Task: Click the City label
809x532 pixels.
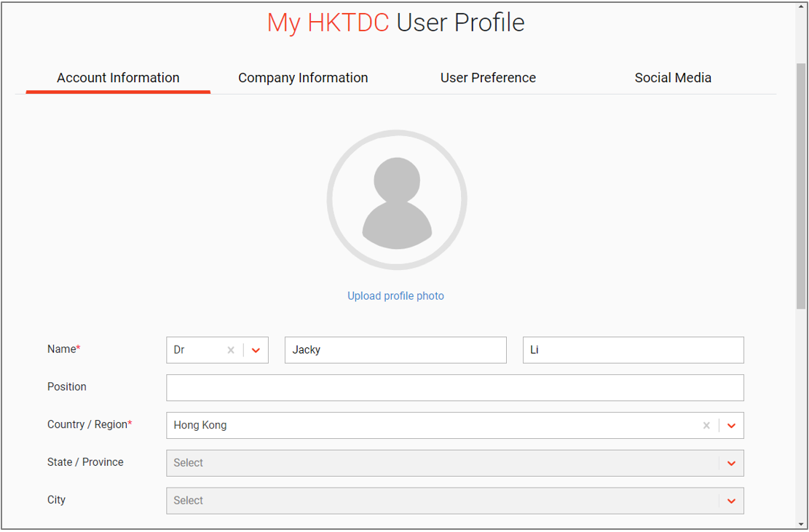Action: coord(56,500)
